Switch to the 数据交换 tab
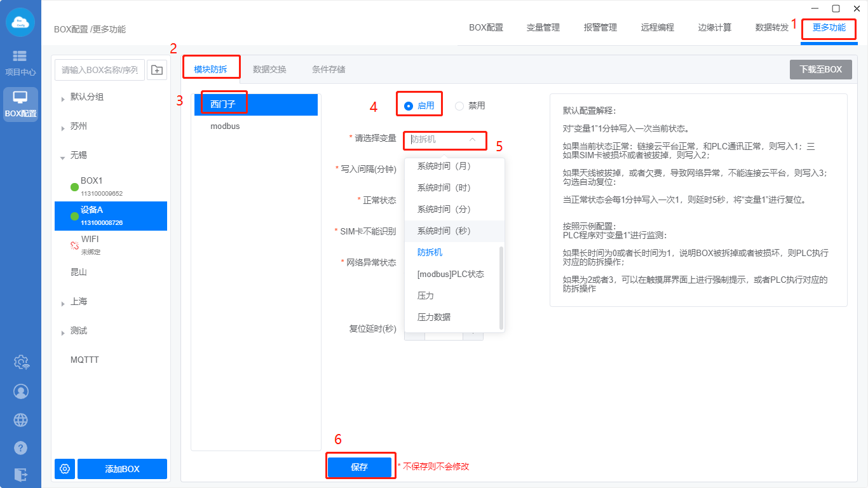The image size is (868, 488). 269,69
